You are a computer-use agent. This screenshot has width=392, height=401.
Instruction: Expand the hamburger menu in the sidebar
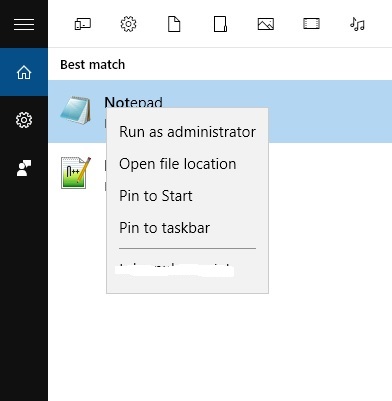pos(24,24)
